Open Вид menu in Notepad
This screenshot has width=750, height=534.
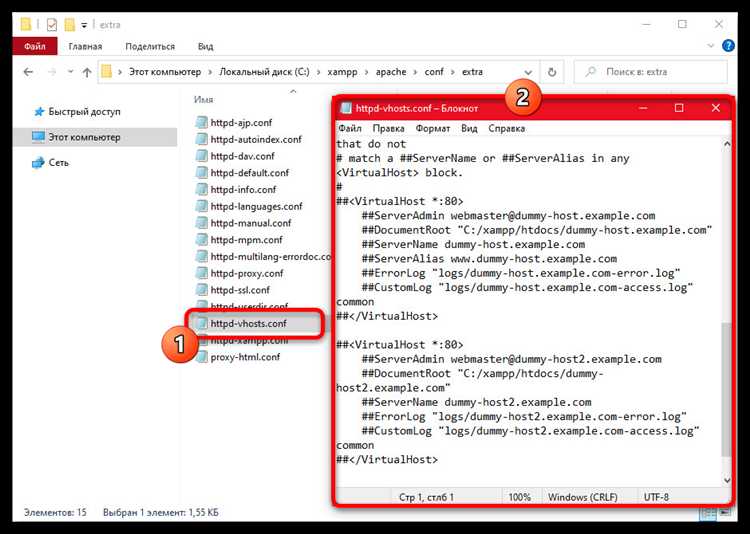click(x=469, y=128)
